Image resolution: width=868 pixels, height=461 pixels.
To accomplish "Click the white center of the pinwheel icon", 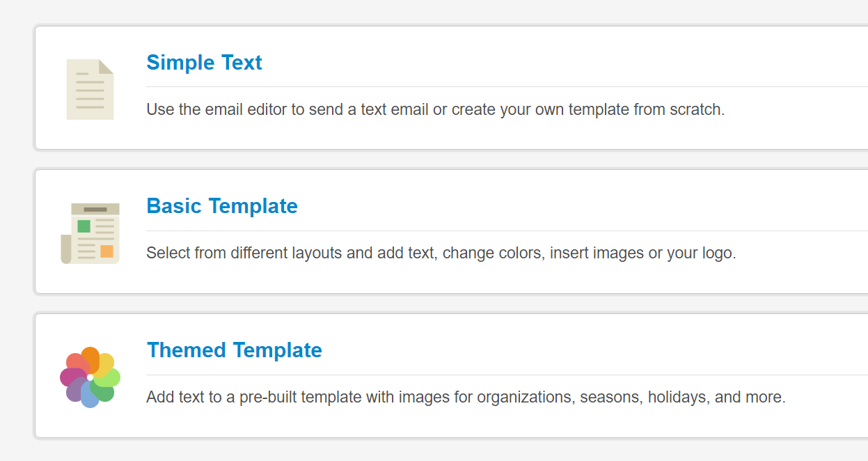I will [x=90, y=377].
